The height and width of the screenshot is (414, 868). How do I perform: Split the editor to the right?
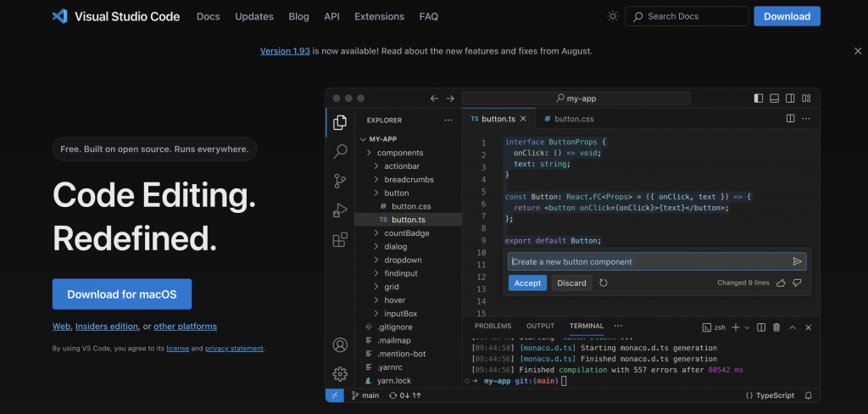click(x=791, y=119)
